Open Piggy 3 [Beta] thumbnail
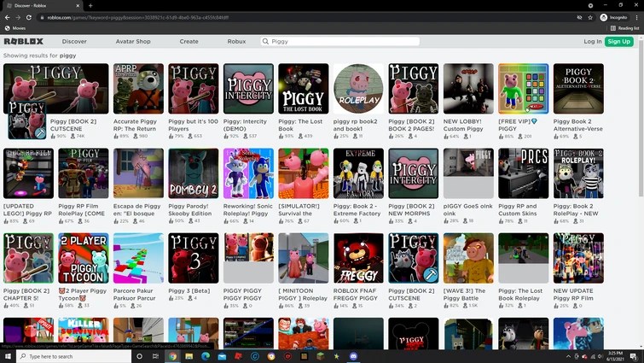644x363 pixels. [x=194, y=258]
